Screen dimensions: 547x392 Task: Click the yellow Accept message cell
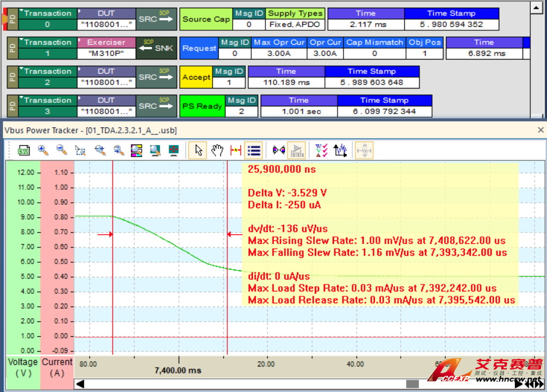[x=196, y=77]
